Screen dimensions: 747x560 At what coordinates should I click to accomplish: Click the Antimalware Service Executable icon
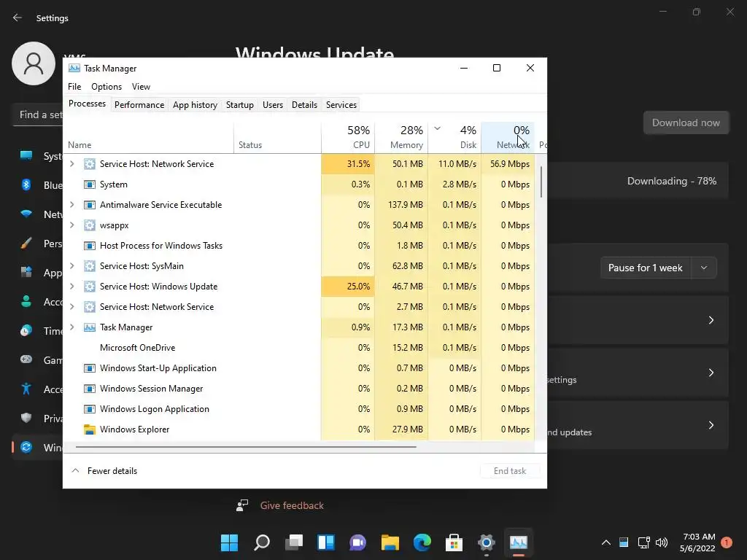90,205
